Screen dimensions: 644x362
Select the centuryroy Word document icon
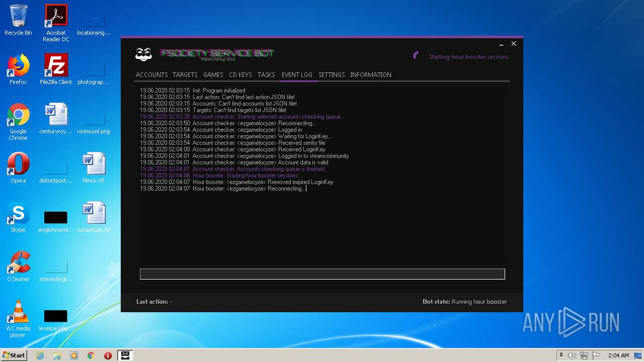[x=56, y=119]
